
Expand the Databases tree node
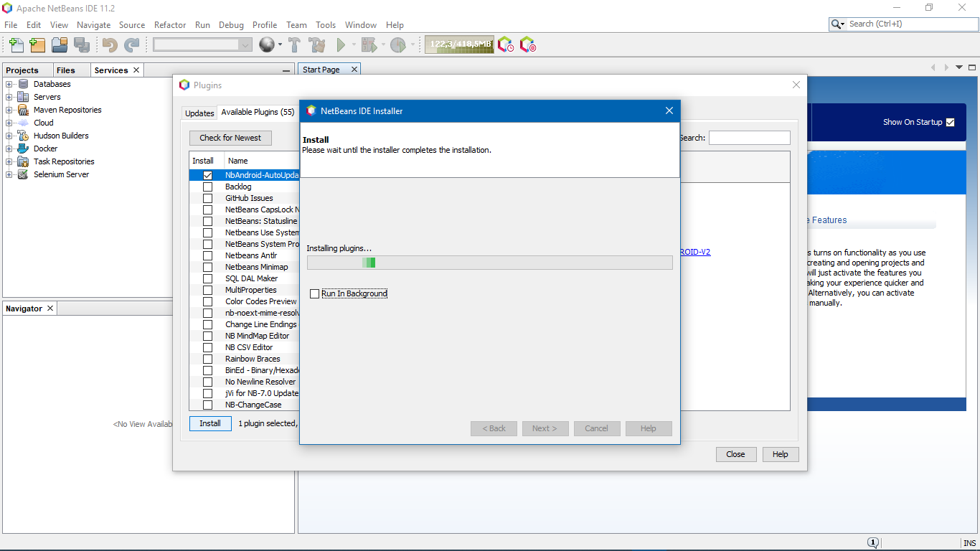click(9, 83)
